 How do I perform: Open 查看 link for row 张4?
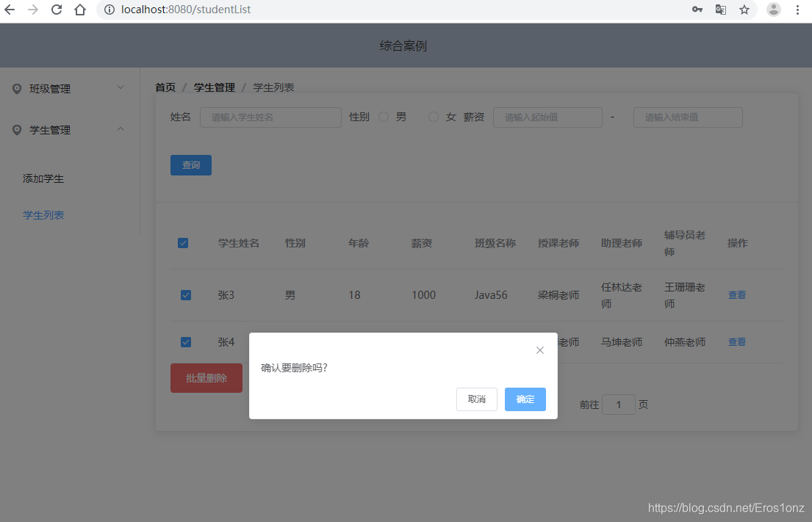(x=737, y=342)
